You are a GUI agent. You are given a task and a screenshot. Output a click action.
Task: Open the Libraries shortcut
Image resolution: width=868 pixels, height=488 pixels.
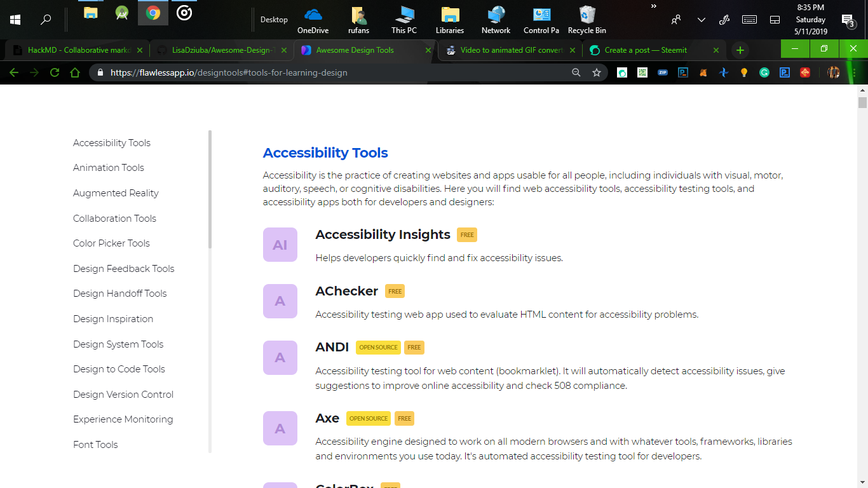coord(450,19)
